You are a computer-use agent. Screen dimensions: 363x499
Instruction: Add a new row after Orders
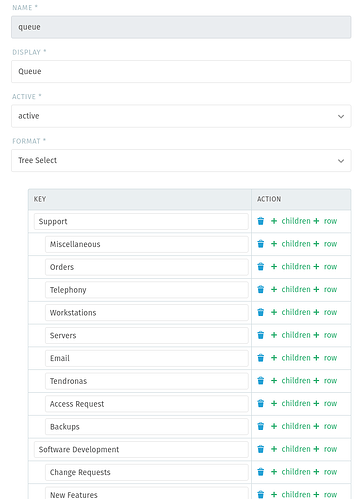pos(325,267)
